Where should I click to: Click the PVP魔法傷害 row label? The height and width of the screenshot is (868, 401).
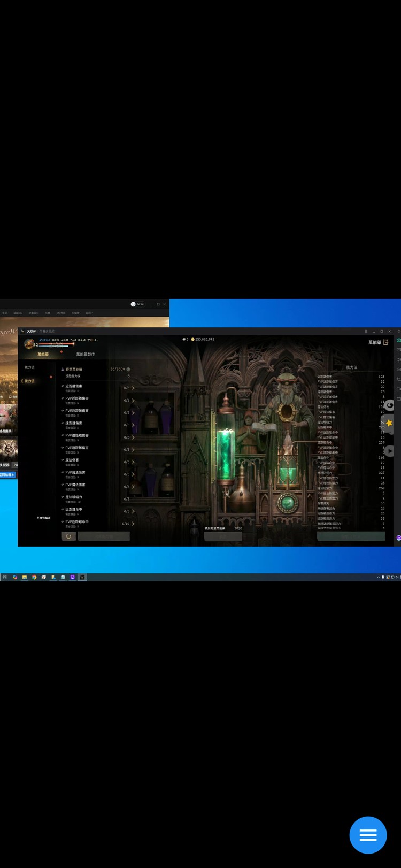[x=75, y=472]
